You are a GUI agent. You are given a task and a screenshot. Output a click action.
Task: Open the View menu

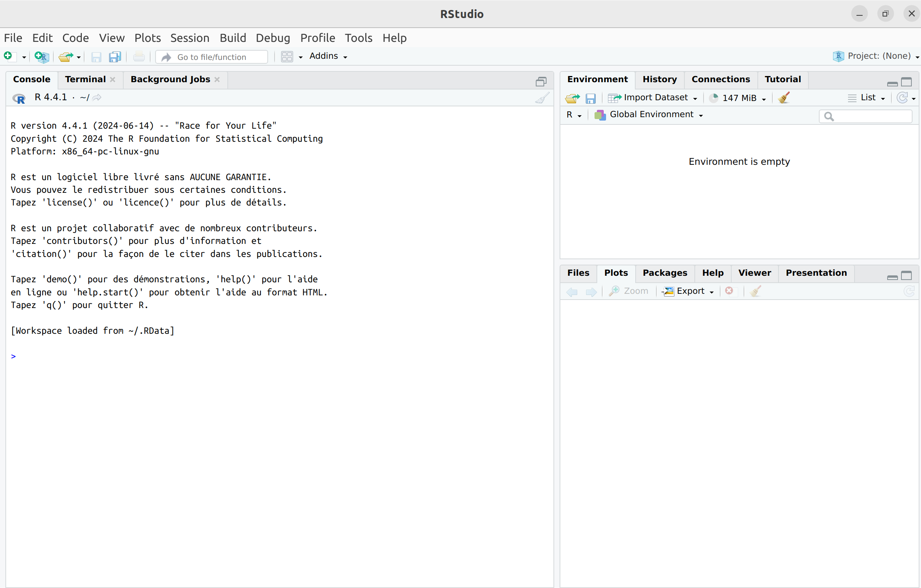pyautogui.click(x=112, y=38)
